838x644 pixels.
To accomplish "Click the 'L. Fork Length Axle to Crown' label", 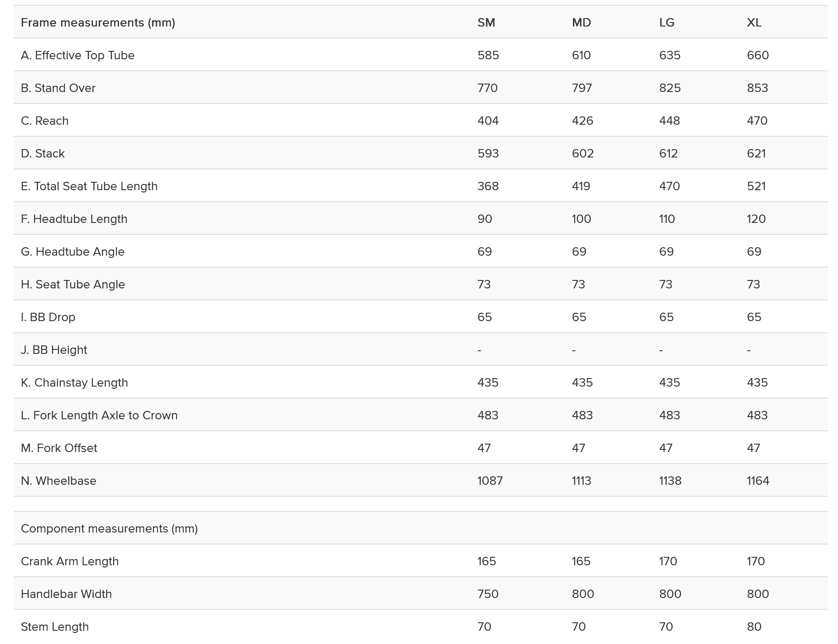I will 99,415.
